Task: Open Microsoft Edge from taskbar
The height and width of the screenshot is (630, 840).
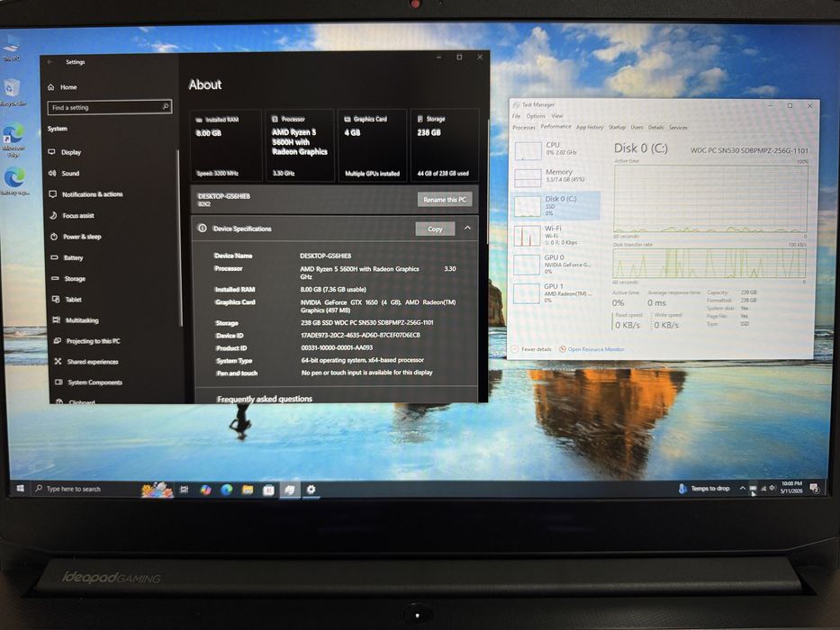Action: click(x=227, y=489)
